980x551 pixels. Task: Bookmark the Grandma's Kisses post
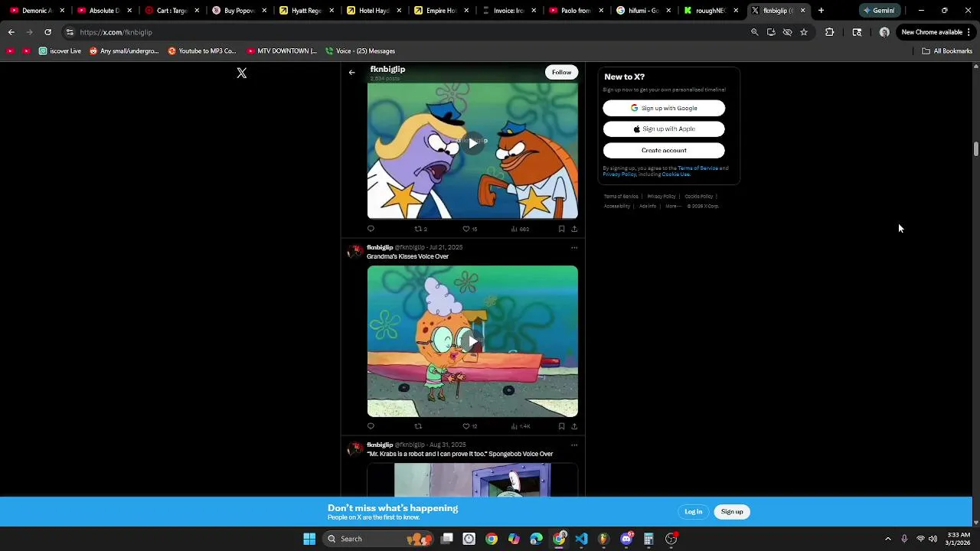561,426
